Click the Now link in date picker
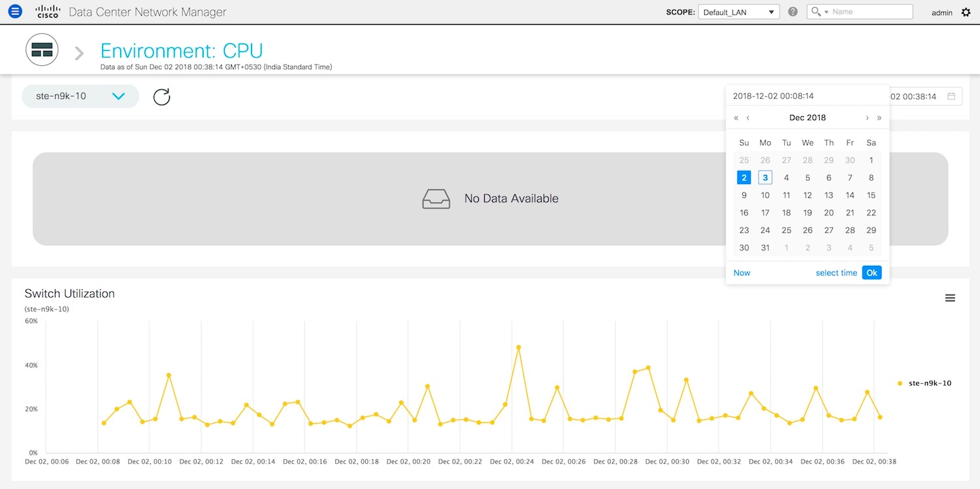 click(x=742, y=273)
